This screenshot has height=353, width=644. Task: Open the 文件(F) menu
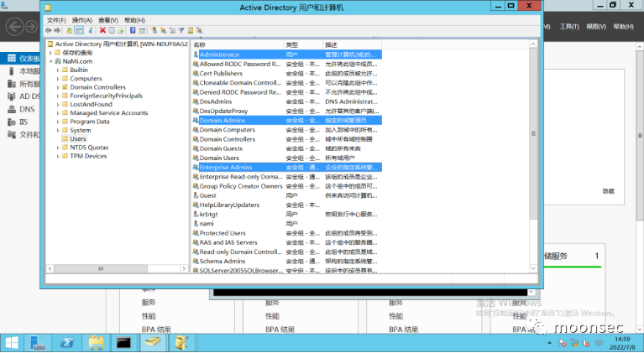tap(56, 20)
